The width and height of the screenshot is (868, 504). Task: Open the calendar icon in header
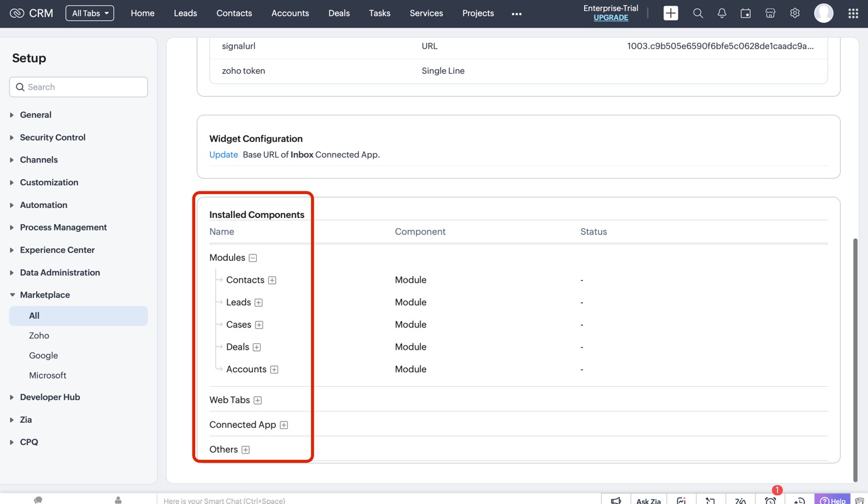click(x=746, y=13)
